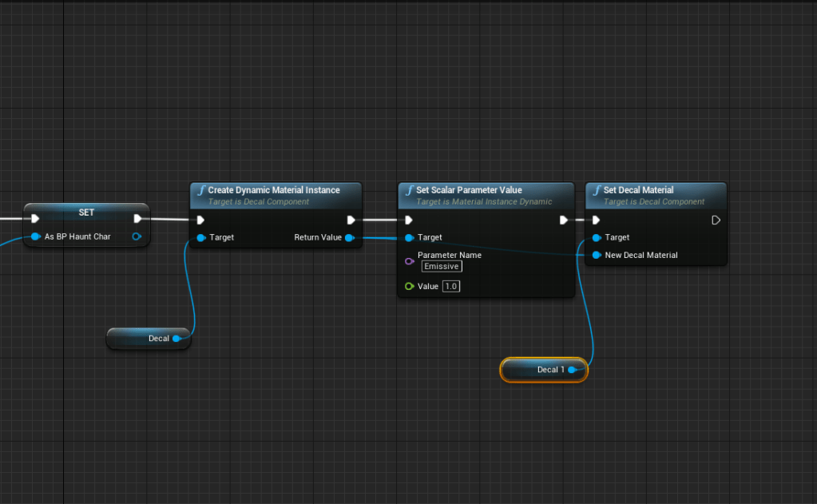The image size is (817, 504).
Task: Click the green Value float pin
Action: (x=409, y=286)
